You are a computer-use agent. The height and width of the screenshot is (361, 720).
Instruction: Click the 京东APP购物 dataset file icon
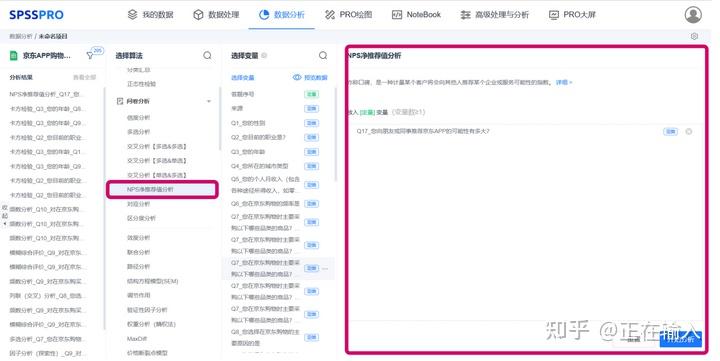pyautogui.click(x=14, y=56)
